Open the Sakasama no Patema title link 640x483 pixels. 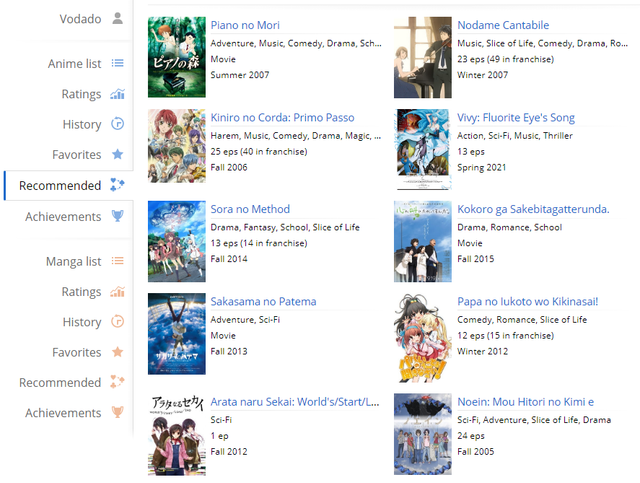pyautogui.click(x=263, y=301)
